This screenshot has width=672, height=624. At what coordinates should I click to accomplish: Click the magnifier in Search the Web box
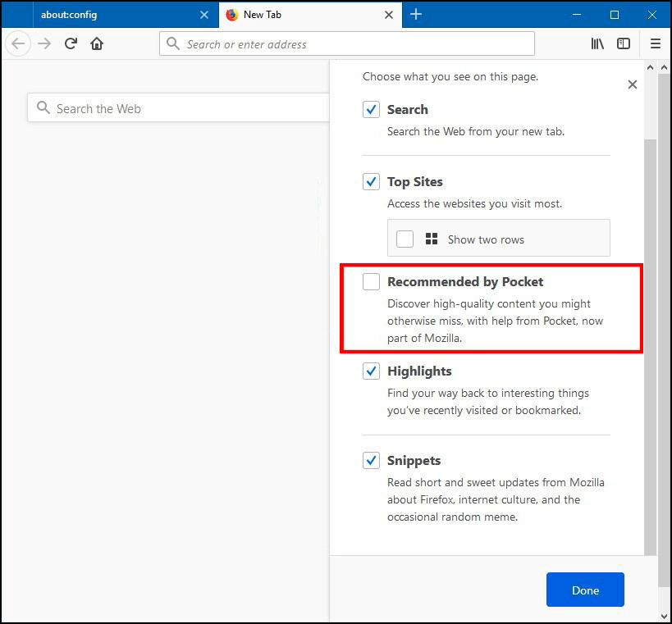coord(43,107)
